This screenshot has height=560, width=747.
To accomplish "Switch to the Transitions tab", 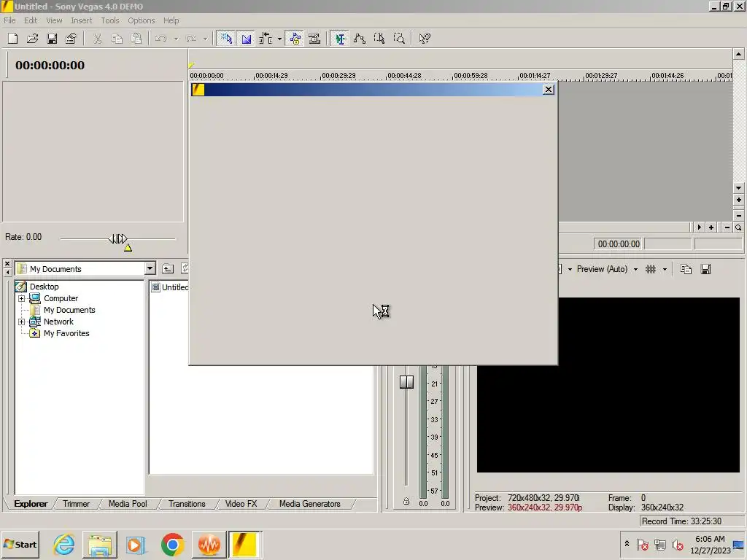I will click(x=187, y=504).
